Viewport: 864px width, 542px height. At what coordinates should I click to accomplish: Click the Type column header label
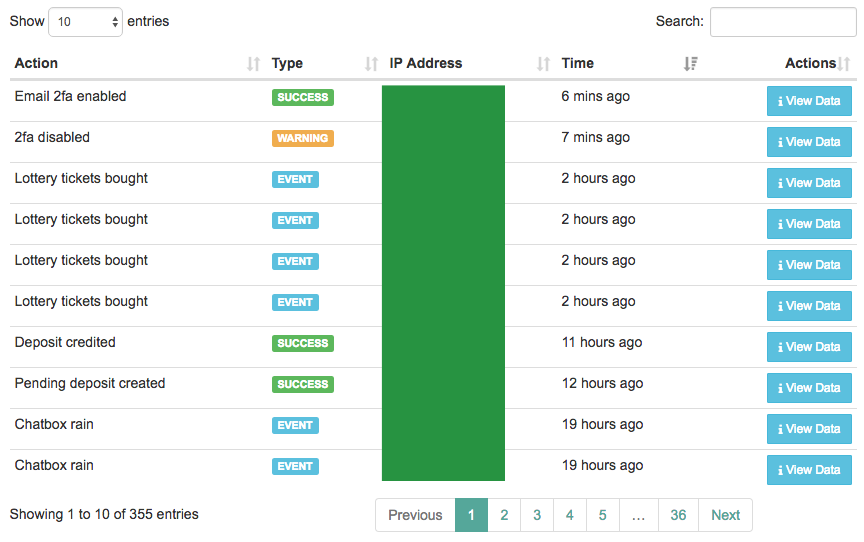click(287, 63)
